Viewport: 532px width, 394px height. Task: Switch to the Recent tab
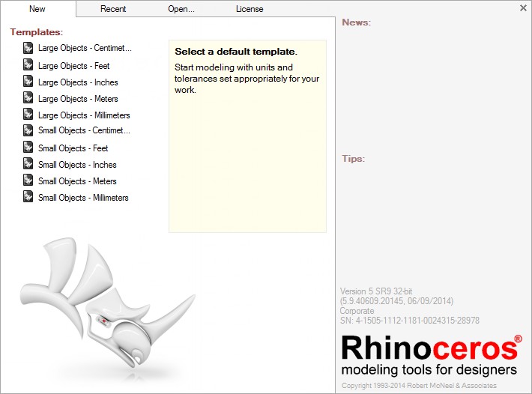pyautogui.click(x=113, y=9)
